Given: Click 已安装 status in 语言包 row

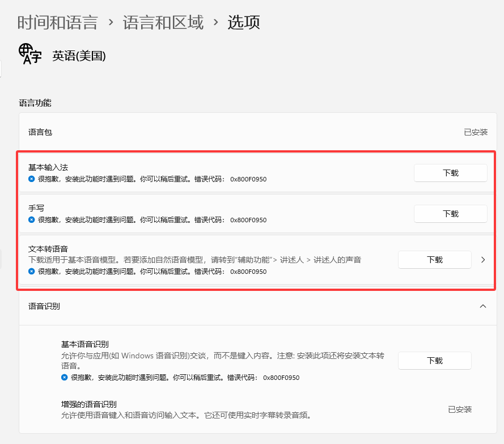Looking at the screenshot, I should click(475, 132).
